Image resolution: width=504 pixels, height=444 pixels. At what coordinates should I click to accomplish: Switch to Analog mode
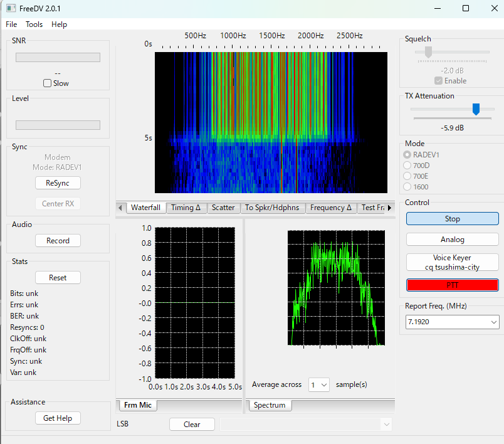452,240
